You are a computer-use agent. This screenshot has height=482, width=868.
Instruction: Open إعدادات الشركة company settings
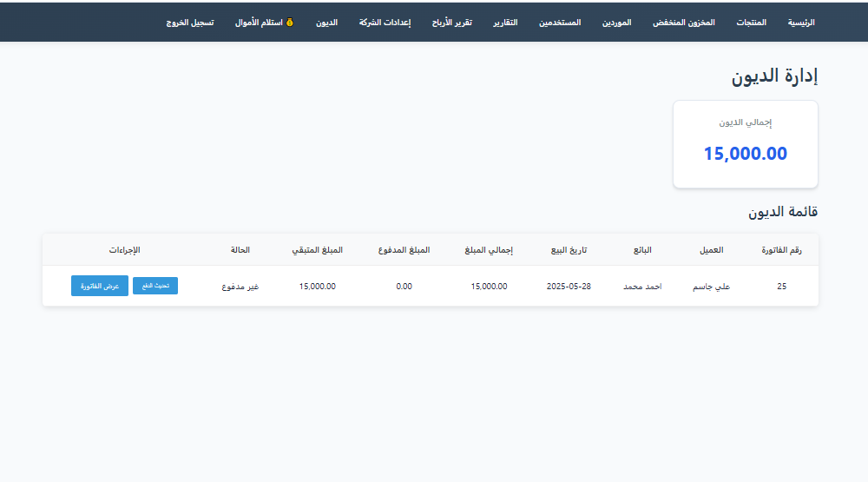point(385,23)
